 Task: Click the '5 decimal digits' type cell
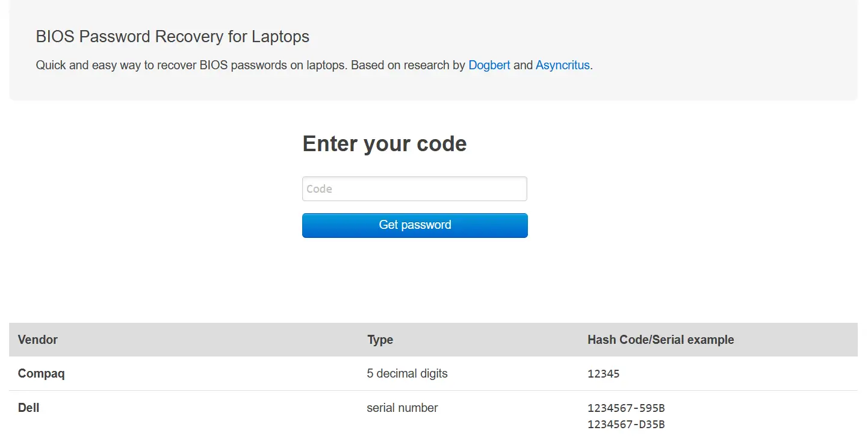[x=407, y=373]
